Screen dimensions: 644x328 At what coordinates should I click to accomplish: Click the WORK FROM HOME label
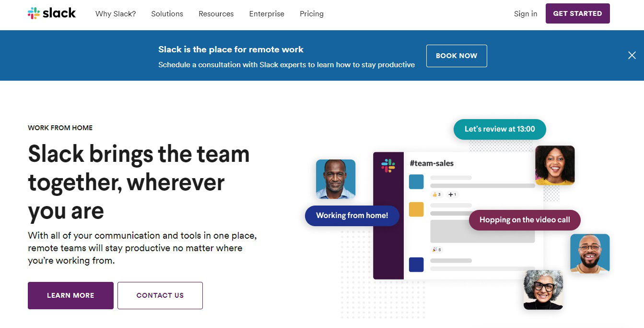pyautogui.click(x=60, y=128)
